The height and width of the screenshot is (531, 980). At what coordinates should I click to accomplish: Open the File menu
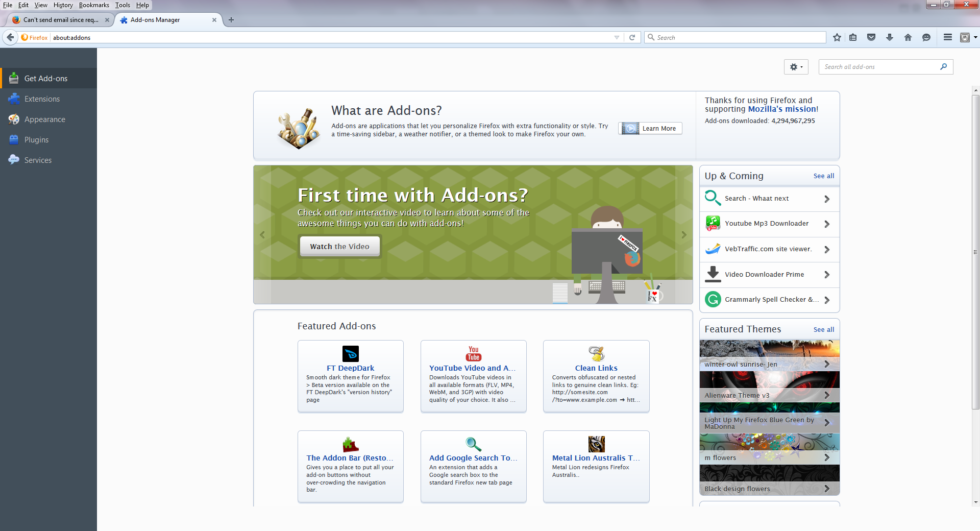(8, 5)
